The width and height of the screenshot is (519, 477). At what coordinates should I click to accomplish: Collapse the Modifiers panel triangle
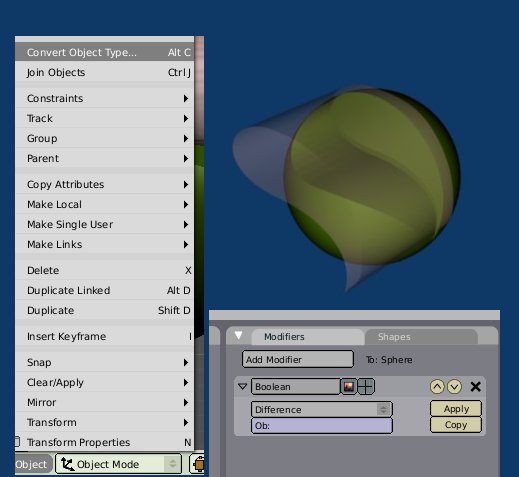[238, 335]
